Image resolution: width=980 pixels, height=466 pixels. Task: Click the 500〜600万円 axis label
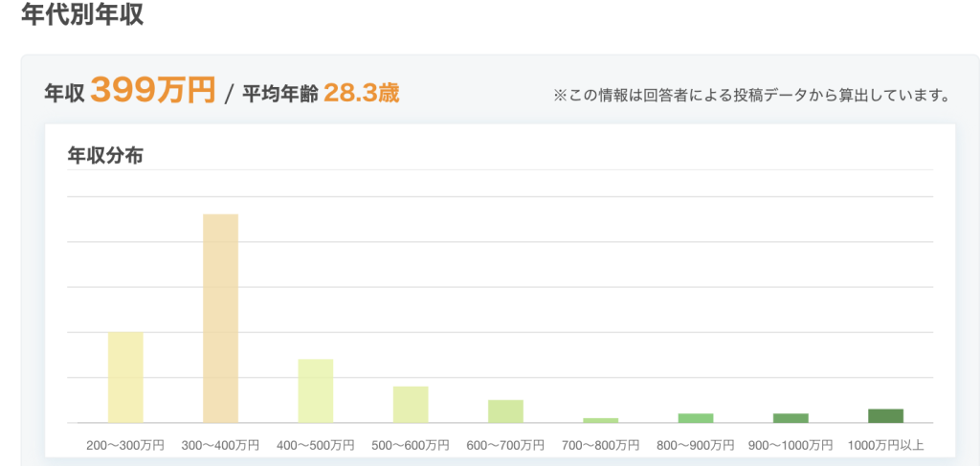pyautogui.click(x=411, y=445)
